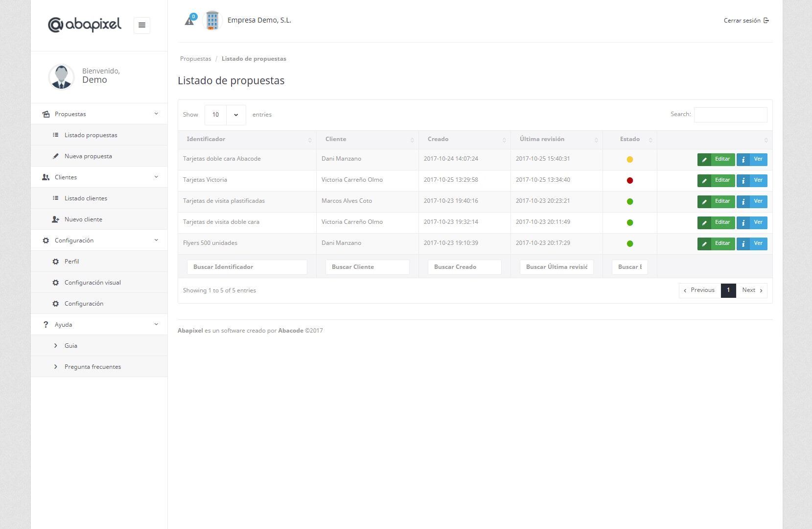Image resolution: width=812 pixels, height=529 pixels.
Task: Click the Propuestas breadcrumb link
Action: (196, 59)
